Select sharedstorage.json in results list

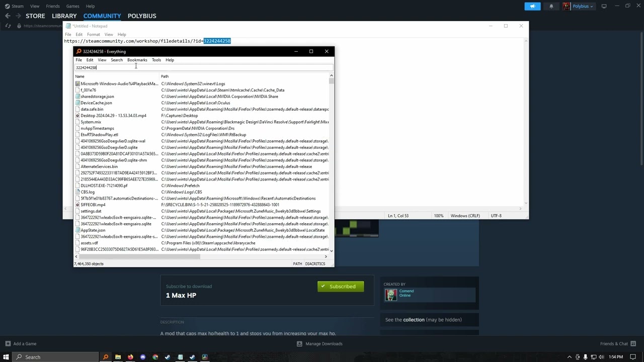click(x=97, y=97)
